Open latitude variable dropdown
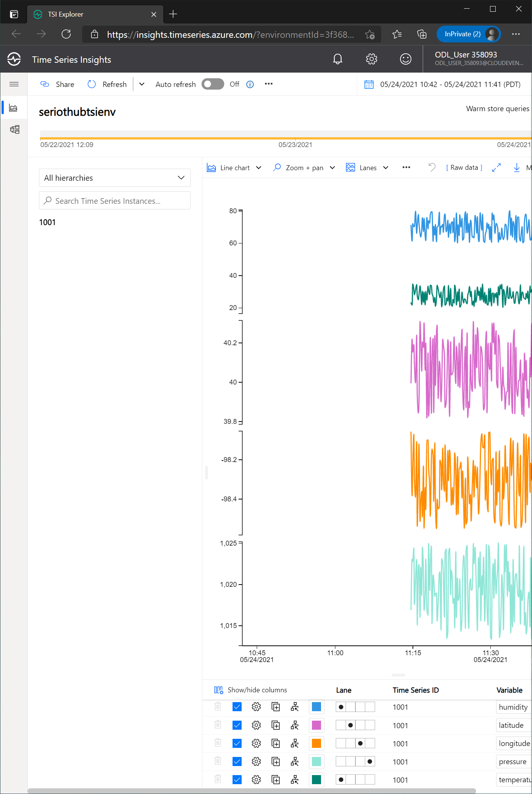532x794 pixels. pos(514,725)
